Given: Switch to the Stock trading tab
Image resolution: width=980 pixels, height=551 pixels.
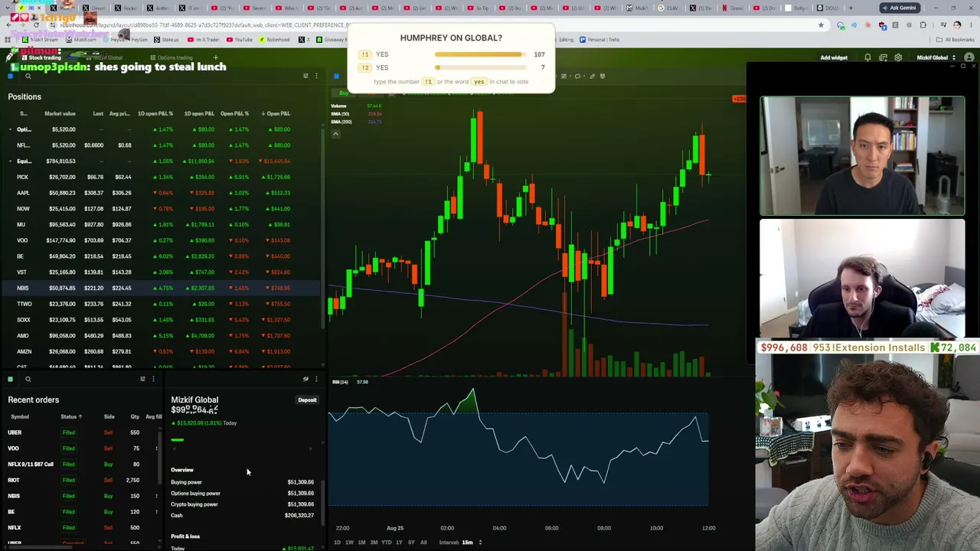Looking at the screenshot, I should click(x=41, y=57).
